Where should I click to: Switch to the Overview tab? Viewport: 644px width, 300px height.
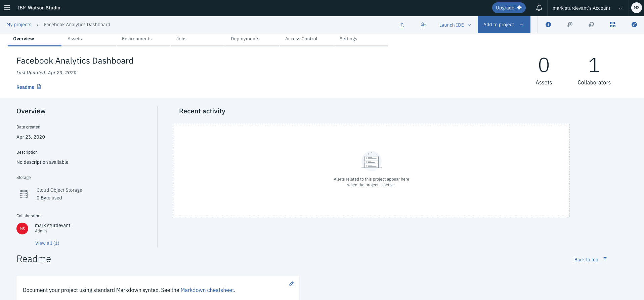35,39
